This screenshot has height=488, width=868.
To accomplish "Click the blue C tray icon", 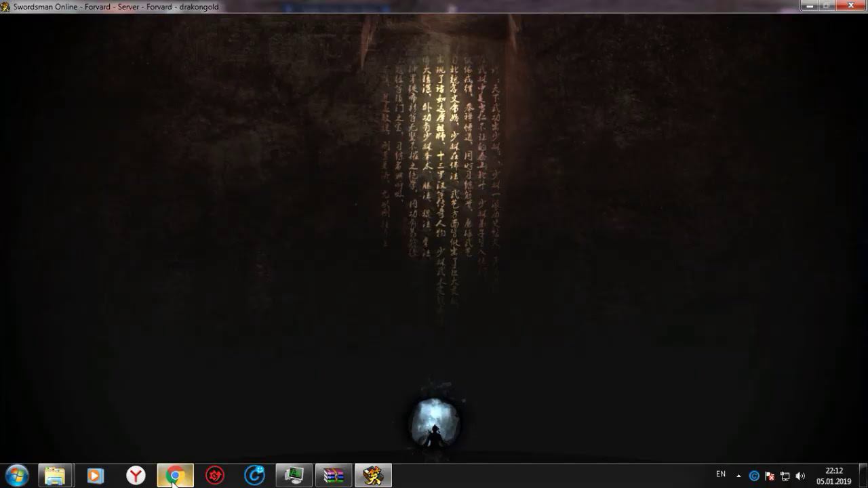I will point(754,476).
